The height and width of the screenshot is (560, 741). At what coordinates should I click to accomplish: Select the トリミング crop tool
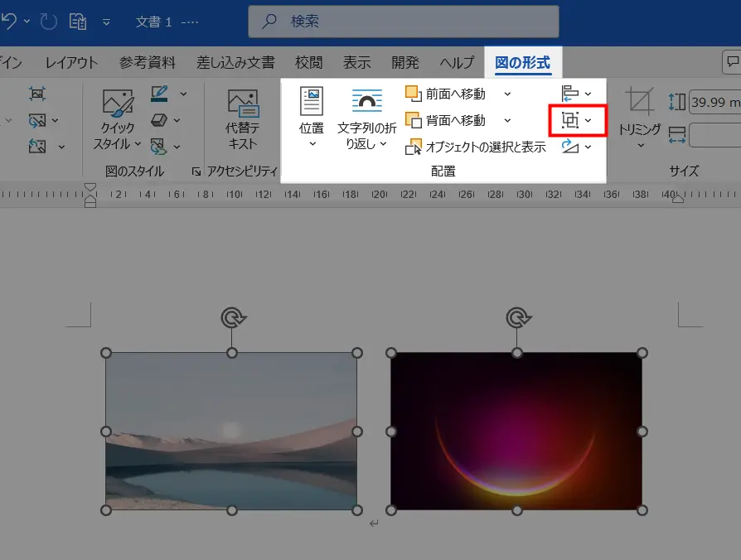coord(639,117)
